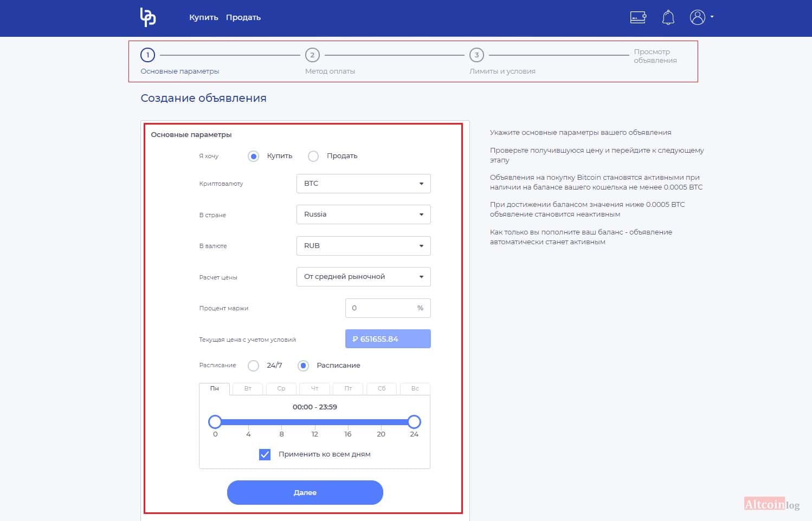Switch to the Чт day tab
812x521 pixels.
tap(315, 388)
